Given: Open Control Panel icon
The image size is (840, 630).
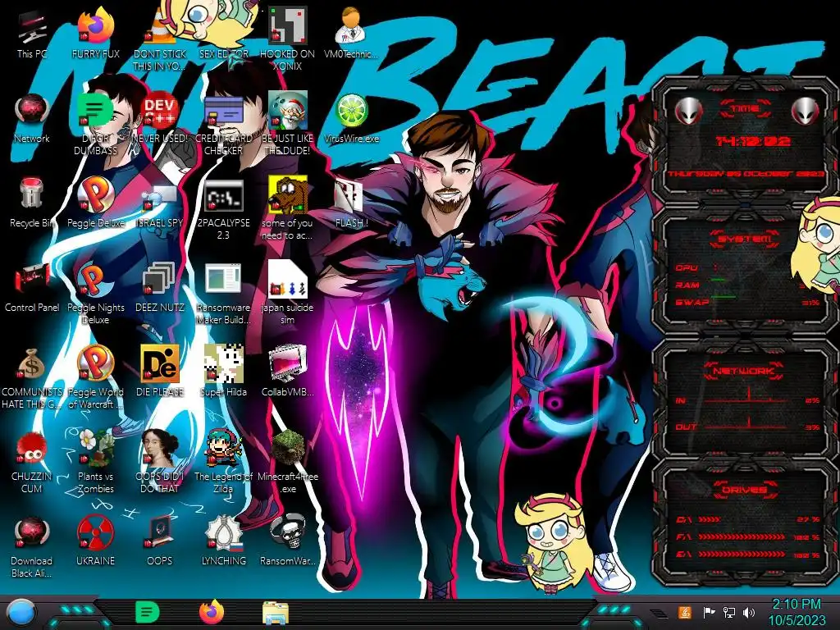Looking at the screenshot, I should point(32,288).
